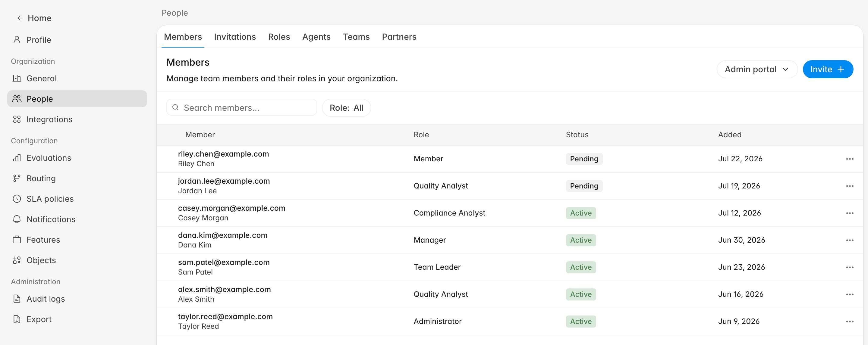Select riley.chen@example.com email
Screen dimensions: 868x345
click(x=223, y=154)
